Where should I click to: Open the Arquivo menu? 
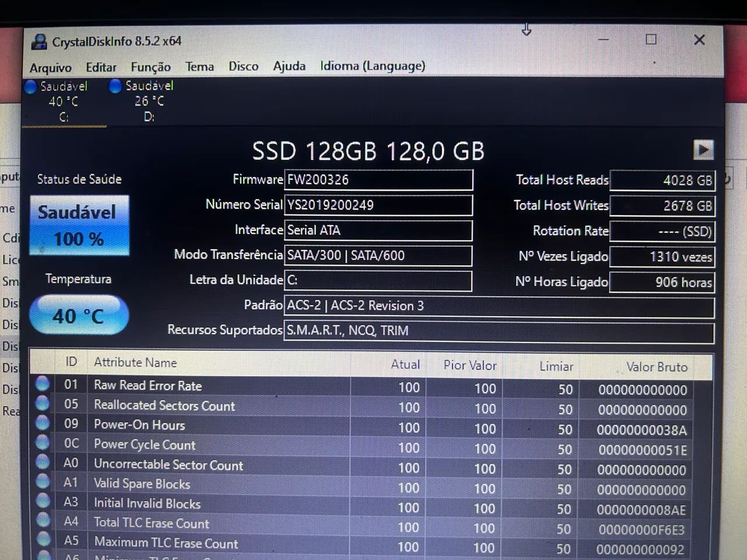pyautogui.click(x=51, y=68)
